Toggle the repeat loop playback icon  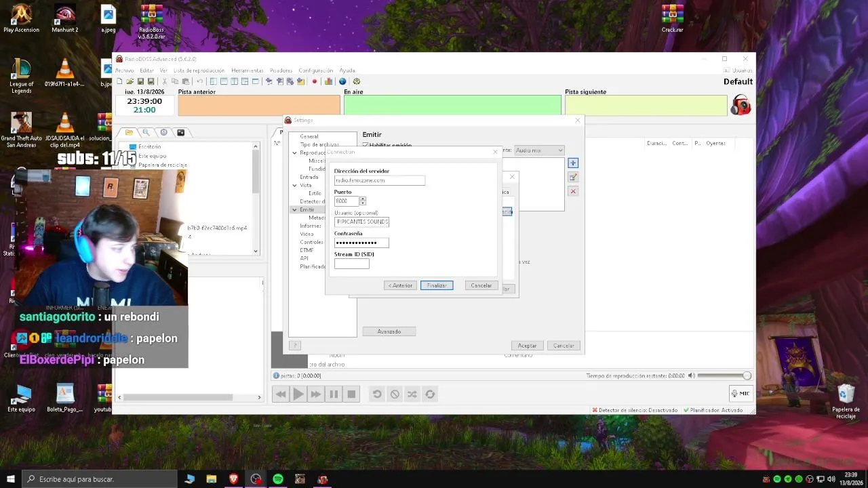click(430, 394)
